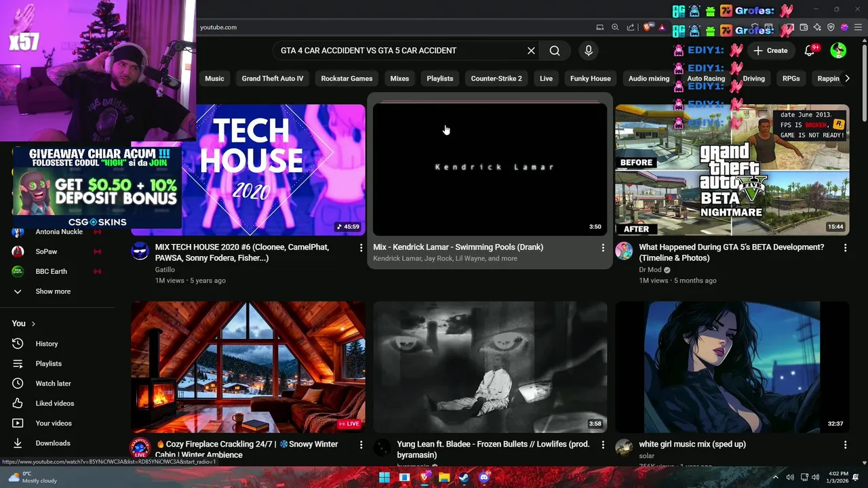Open Playlists under the You section

[49, 364]
